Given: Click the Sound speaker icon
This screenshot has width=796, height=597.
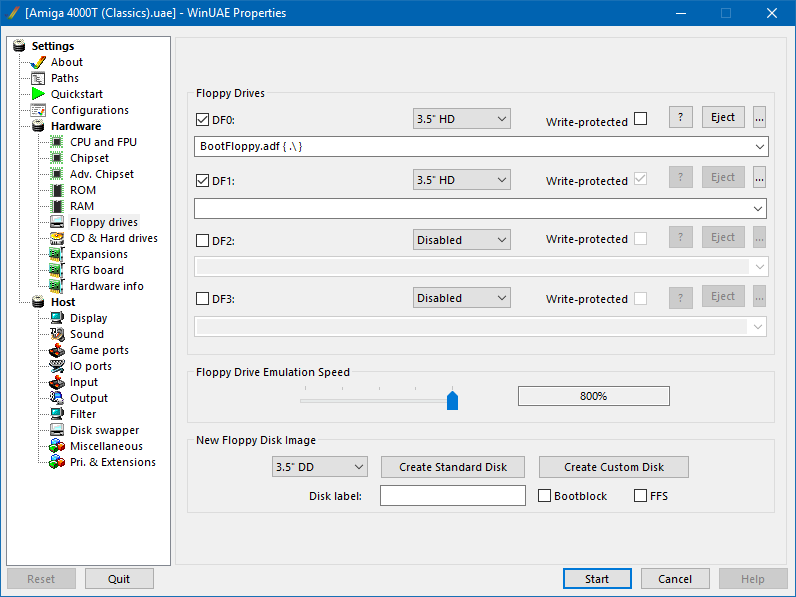Looking at the screenshot, I should coord(57,334).
